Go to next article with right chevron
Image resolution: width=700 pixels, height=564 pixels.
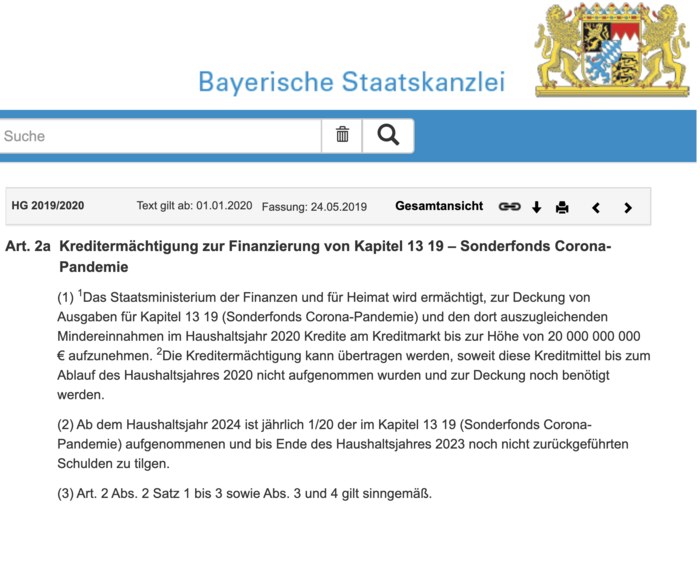point(628,208)
